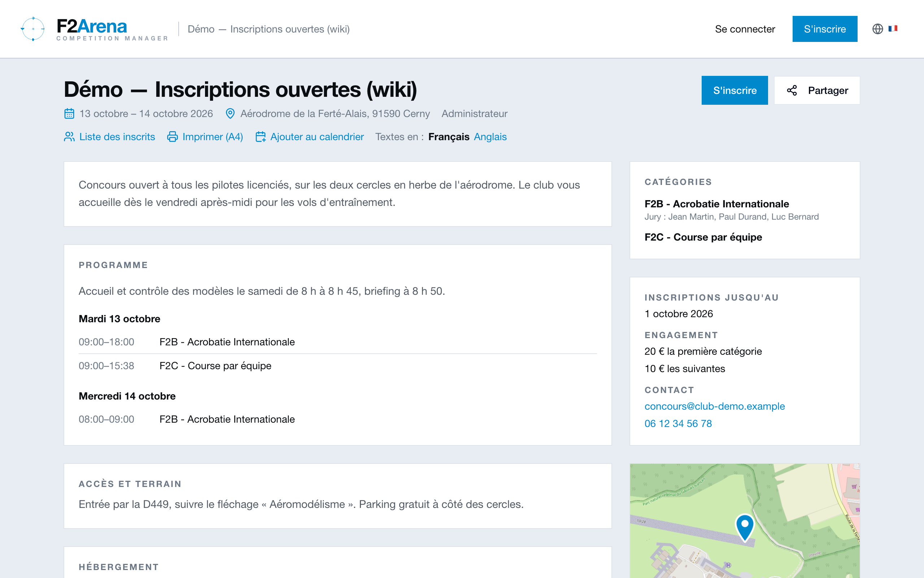Click the Mercredi 14 octobre heading
This screenshot has height=578, width=924.
127,396
